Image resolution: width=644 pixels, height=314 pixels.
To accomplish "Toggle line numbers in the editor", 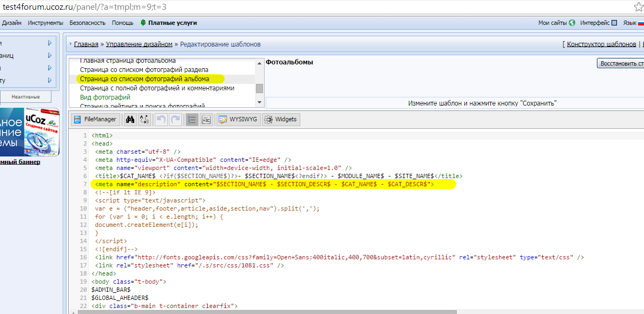I will [x=192, y=120].
